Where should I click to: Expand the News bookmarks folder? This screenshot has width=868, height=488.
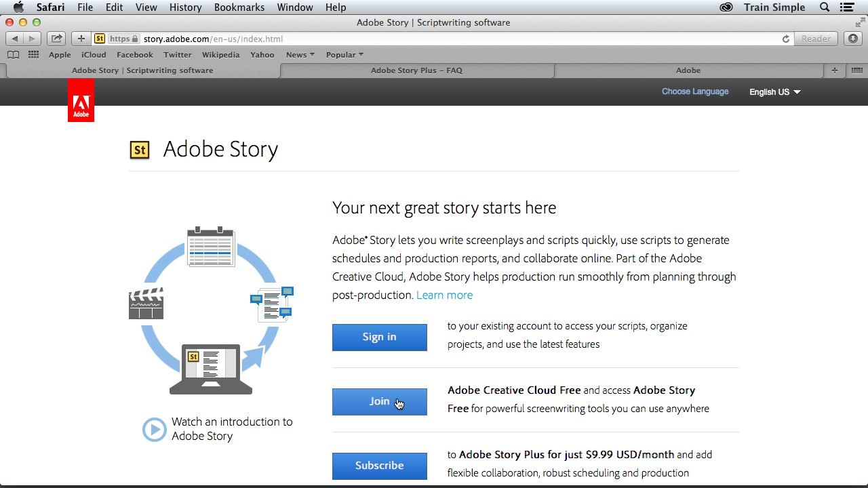(300, 55)
